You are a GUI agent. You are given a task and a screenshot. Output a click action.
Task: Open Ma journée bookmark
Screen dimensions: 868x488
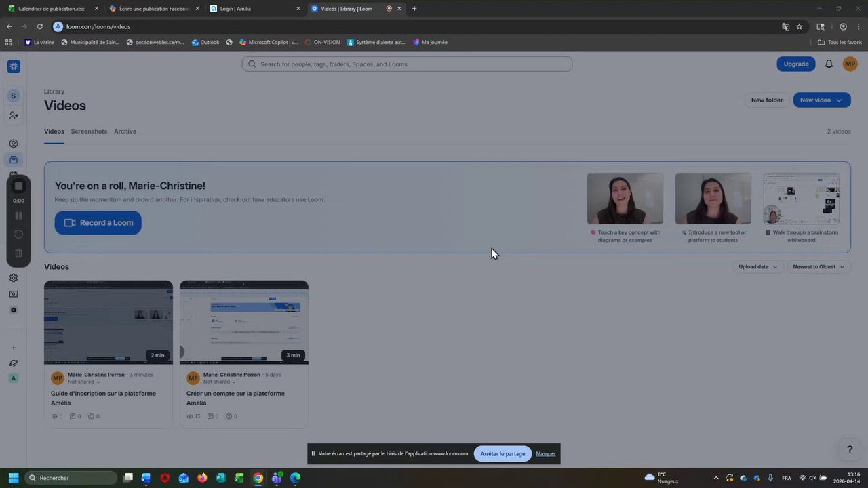tap(430, 42)
